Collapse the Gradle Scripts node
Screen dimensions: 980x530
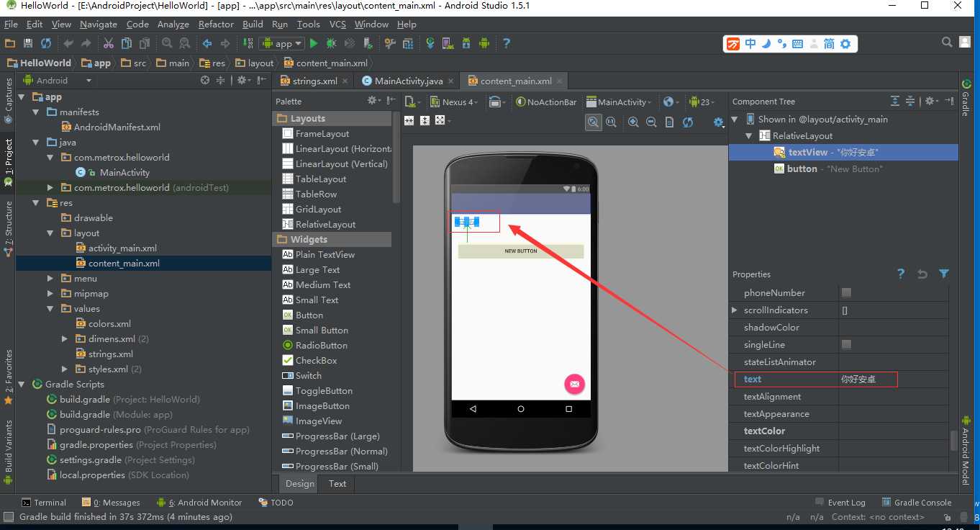pyautogui.click(x=22, y=384)
